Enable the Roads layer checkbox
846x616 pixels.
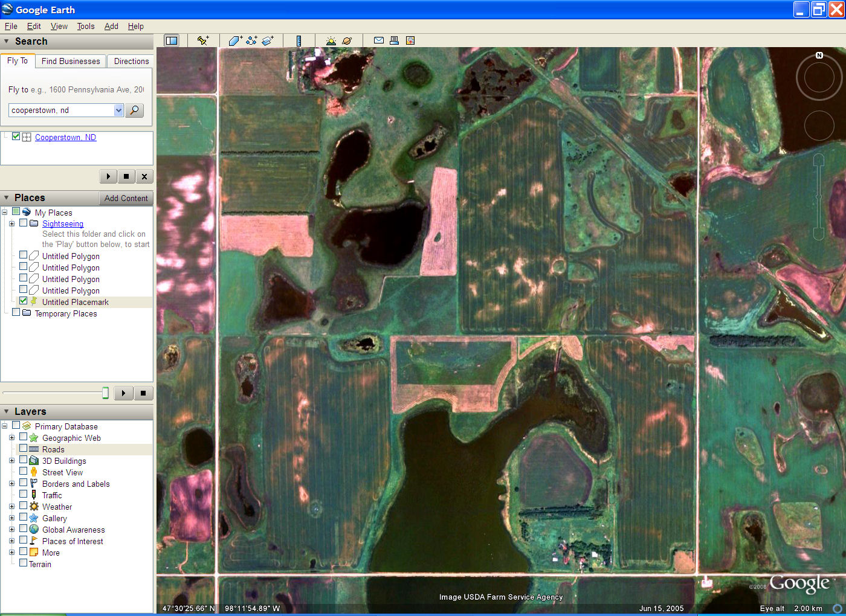(x=23, y=448)
